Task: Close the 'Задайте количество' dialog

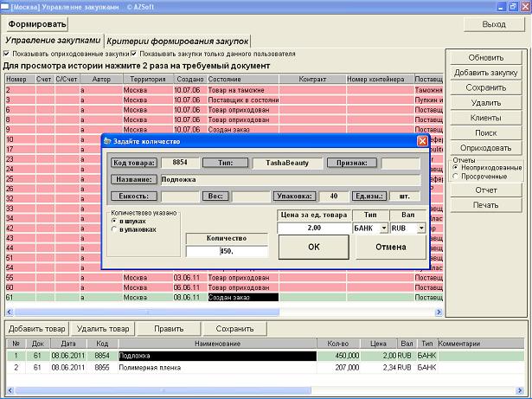Action: click(422, 141)
